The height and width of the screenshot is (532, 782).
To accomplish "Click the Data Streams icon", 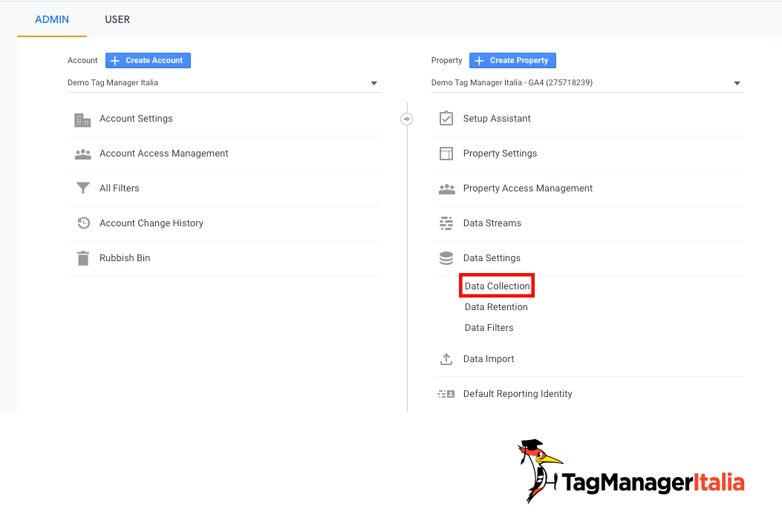I will 446,223.
